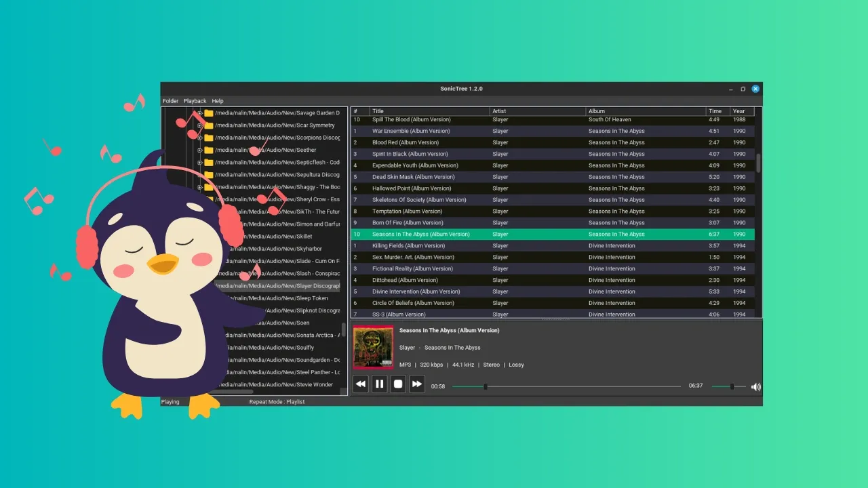
Task: Expand the Seether folder node
Action: point(199,150)
